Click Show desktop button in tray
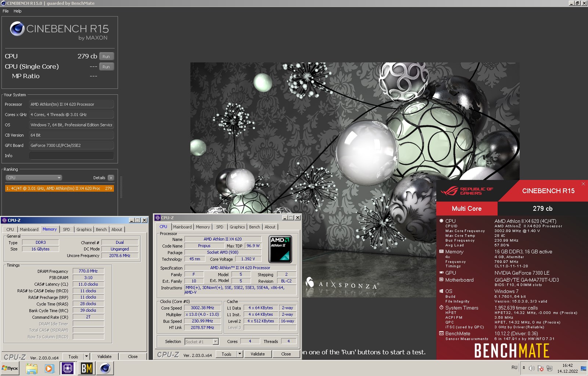The height and width of the screenshot is (376, 588). [x=584, y=368]
